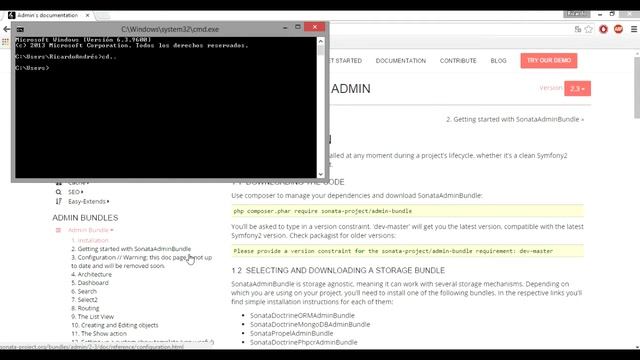Screen dimensions: 640x360
Task: Click the TRY OUR DEMO button
Action: pos(549,60)
